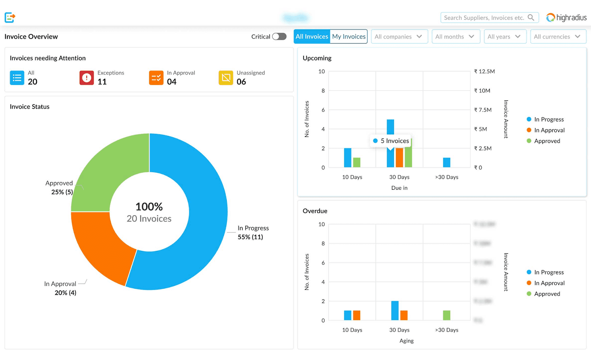Click the Unassigned count 06

[x=241, y=82]
